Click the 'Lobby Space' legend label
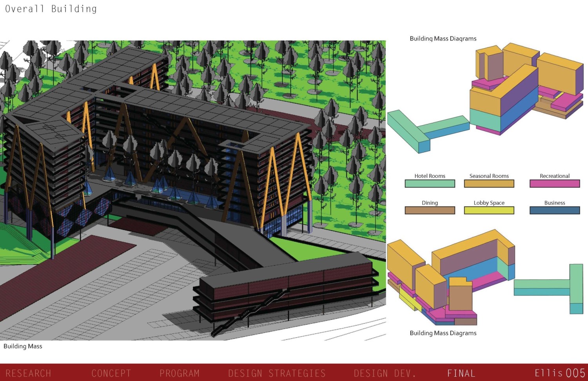 [x=489, y=203]
